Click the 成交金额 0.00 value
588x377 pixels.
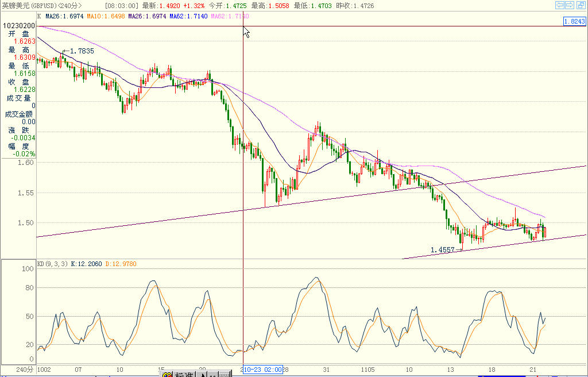tap(29, 122)
